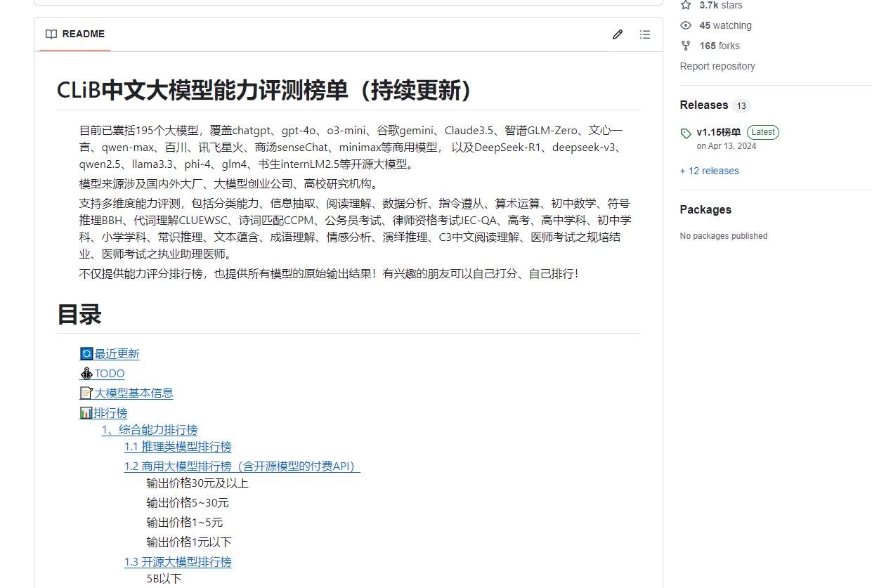Open 1.3 开源大模型排行榜 link

(178, 561)
